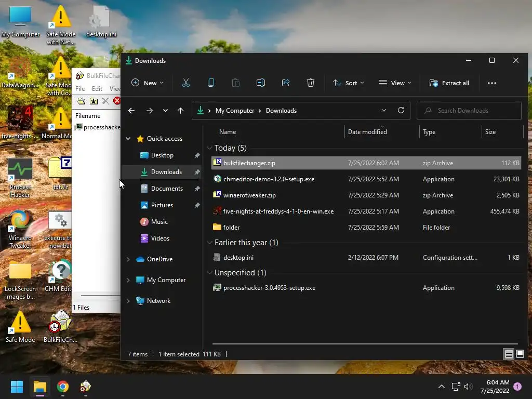Collapse the Earlier this year group
This screenshot has height=399, width=532.
pyautogui.click(x=209, y=243)
